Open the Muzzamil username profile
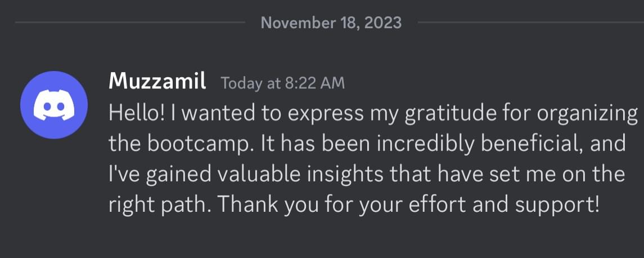The height and width of the screenshot is (258, 644). 157,82
